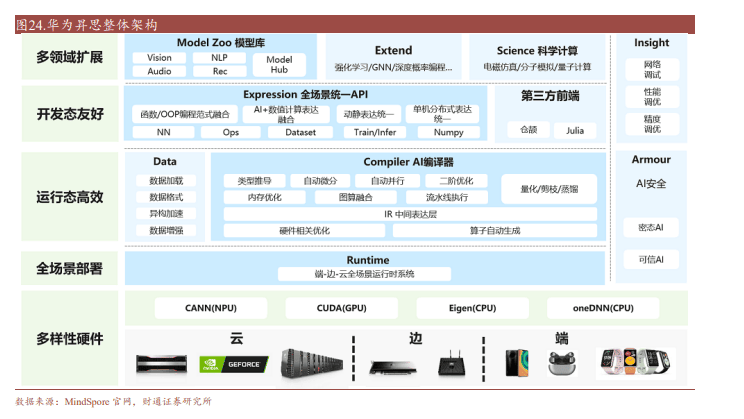The width and height of the screenshot is (744, 419).
Task: Click the 数据增强 box
Action: click(166, 231)
